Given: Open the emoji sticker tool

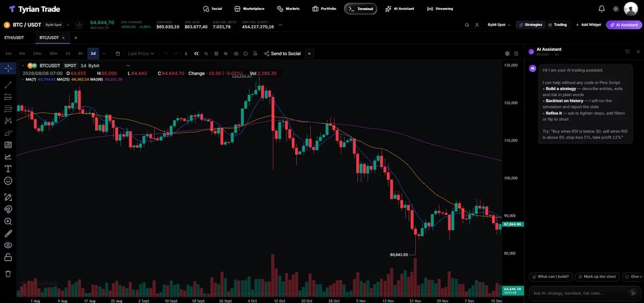Looking at the screenshot, I should tap(8, 181).
